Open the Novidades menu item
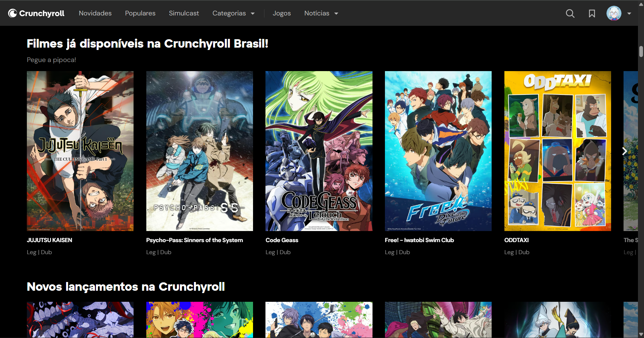This screenshot has width=644, height=338. tap(95, 13)
